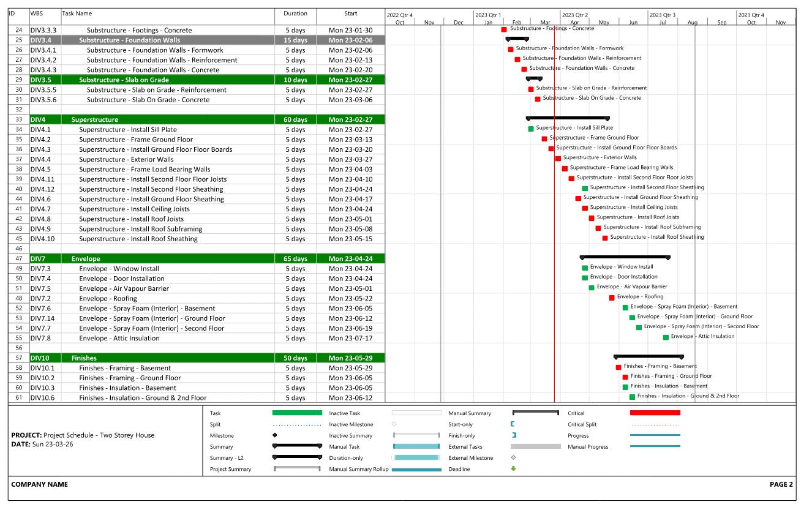
Task: Click the blue Progress line sample in legend
Action: tap(655, 435)
